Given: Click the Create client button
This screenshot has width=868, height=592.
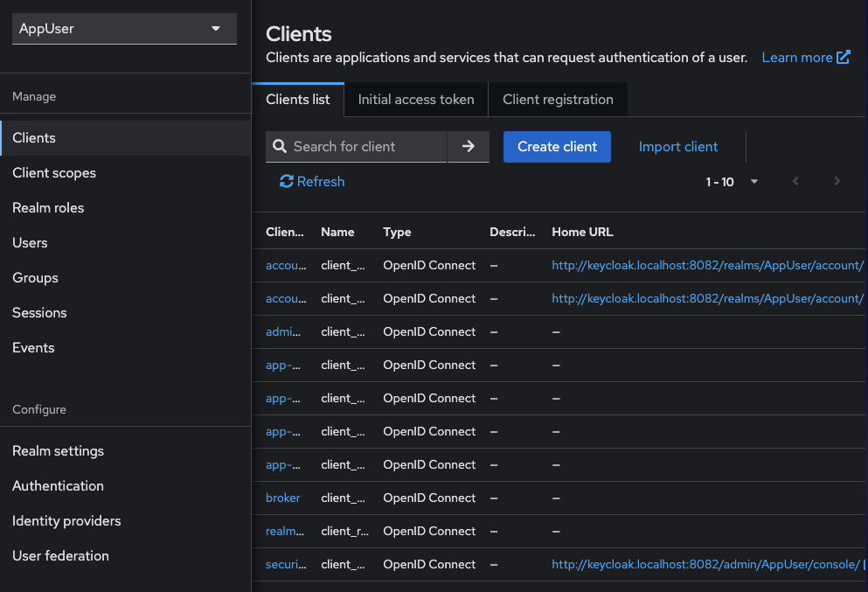Looking at the screenshot, I should (557, 146).
